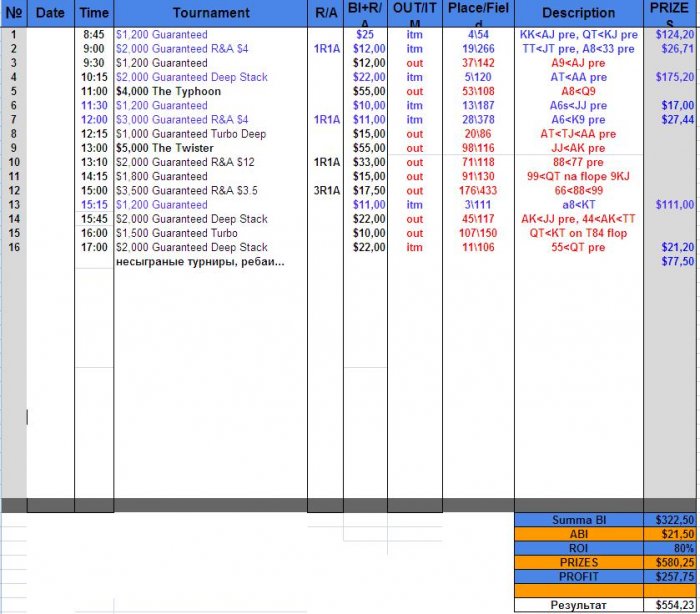Viewport: 700px width, 614px height.
Task: Click row number 16 cell
Action: click(x=14, y=247)
